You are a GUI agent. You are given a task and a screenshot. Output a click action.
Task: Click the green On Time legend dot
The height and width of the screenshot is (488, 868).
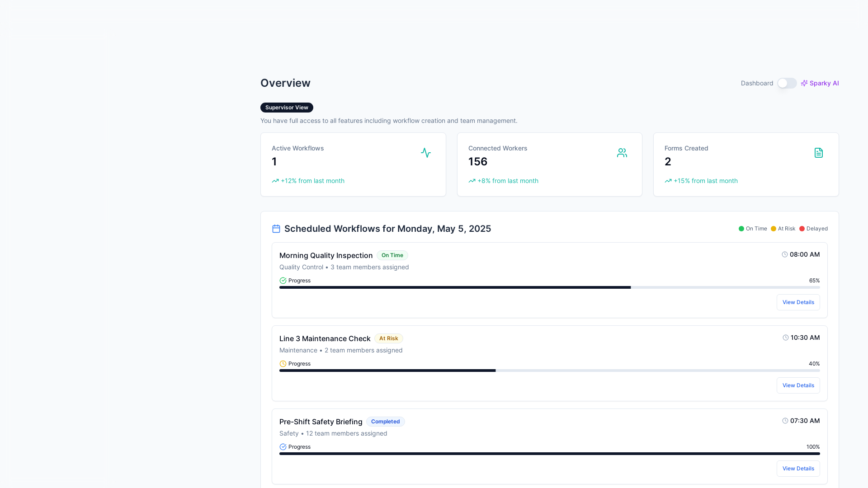[x=741, y=229]
